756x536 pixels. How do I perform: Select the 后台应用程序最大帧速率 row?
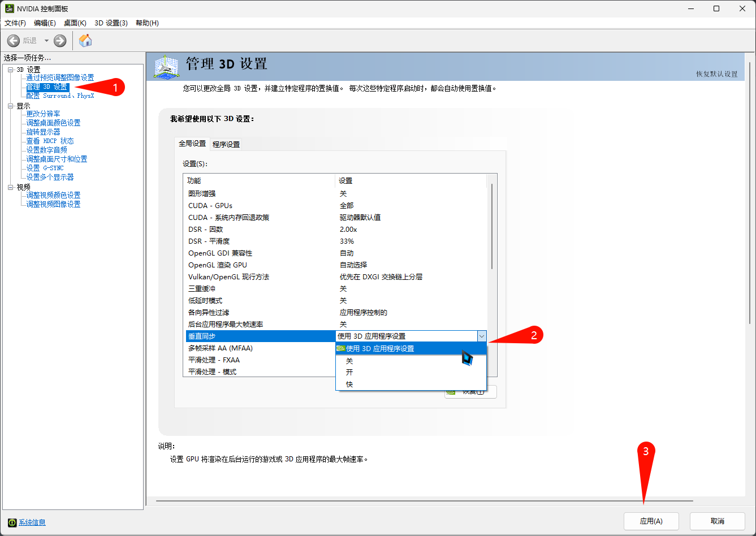click(336, 324)
